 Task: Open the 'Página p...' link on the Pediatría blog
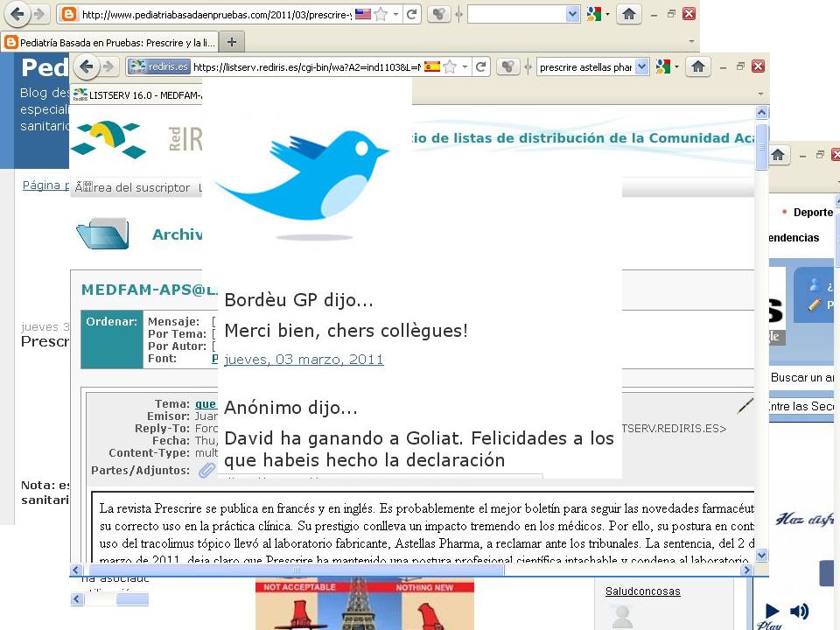click(x=45, y=185)
